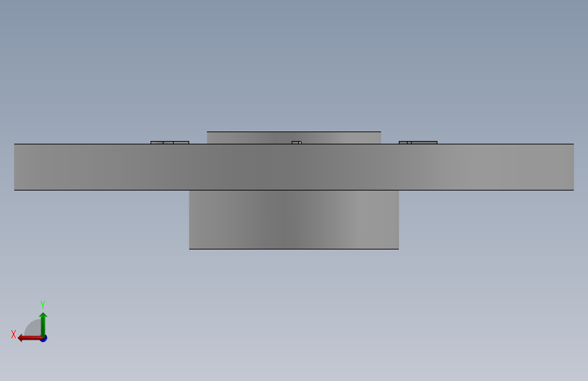
Task: Click the X label of the axis triad
Action: (x=14, y=334)
